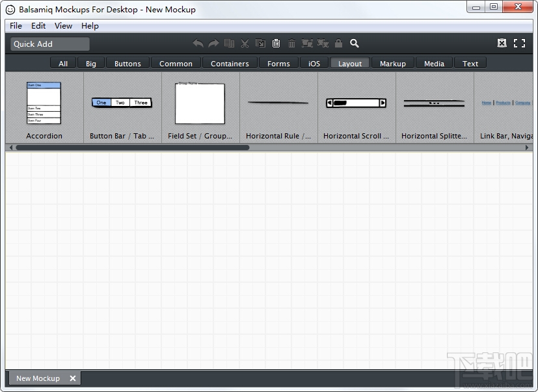Screen dimensions: 538x392
Task: Click the library scrollbar left arrow
Action: click(x=11, y=148)
